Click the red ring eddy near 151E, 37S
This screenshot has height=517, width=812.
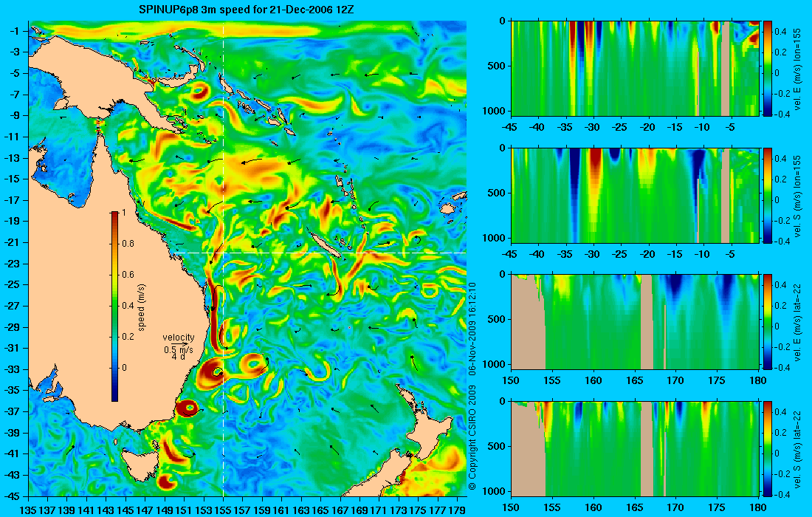(187, 408)
